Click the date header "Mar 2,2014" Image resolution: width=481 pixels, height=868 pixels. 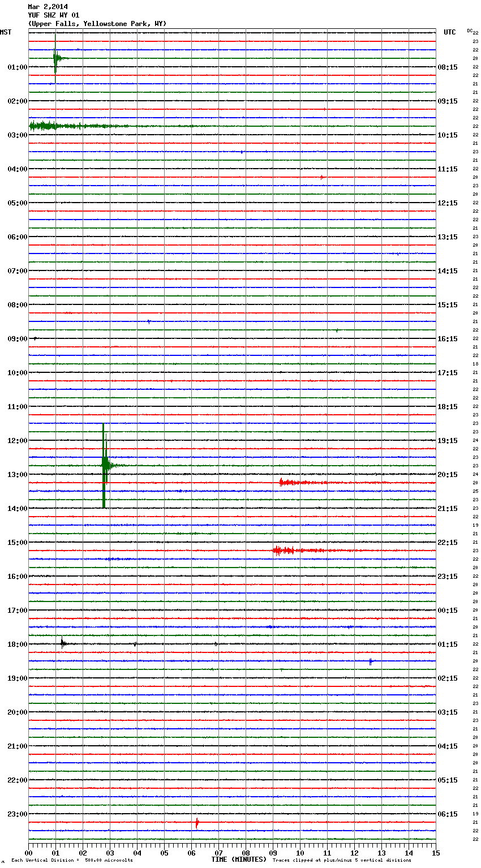coord(48,7)
